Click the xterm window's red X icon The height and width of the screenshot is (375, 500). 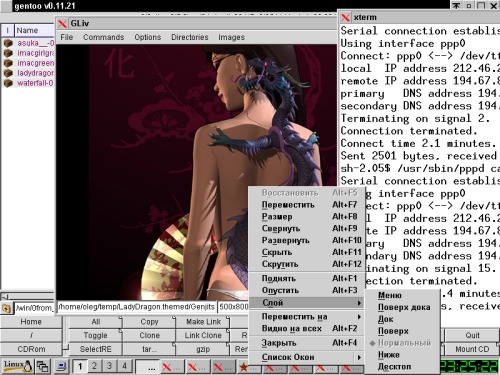click(x=345, y=17)
